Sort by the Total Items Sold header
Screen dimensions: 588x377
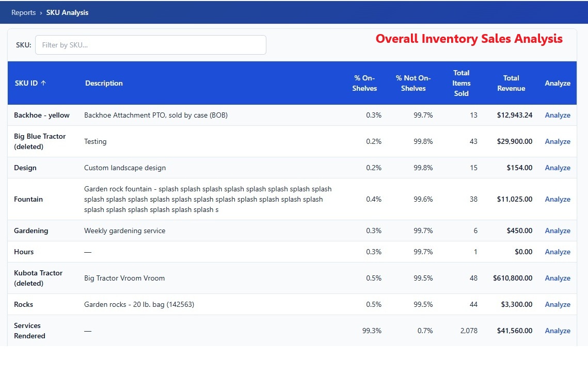click(x=461, y=83)
